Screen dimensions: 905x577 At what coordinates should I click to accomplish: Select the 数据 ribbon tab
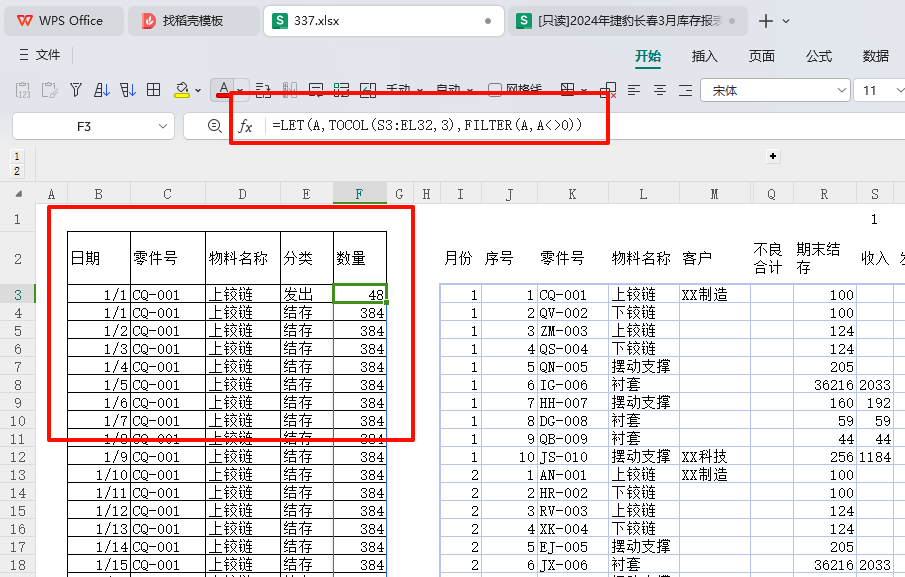click(x=876, y=56)
